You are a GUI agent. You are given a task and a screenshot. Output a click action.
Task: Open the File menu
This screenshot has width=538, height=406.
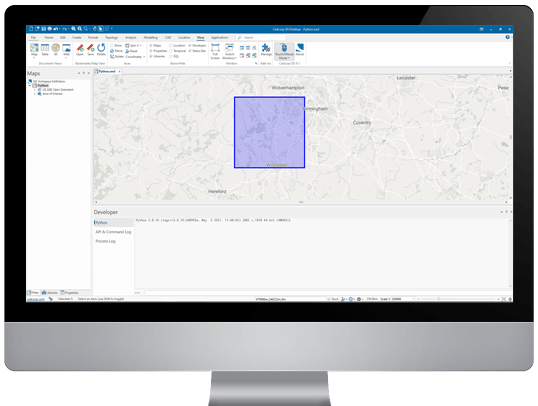click(33, 37)
